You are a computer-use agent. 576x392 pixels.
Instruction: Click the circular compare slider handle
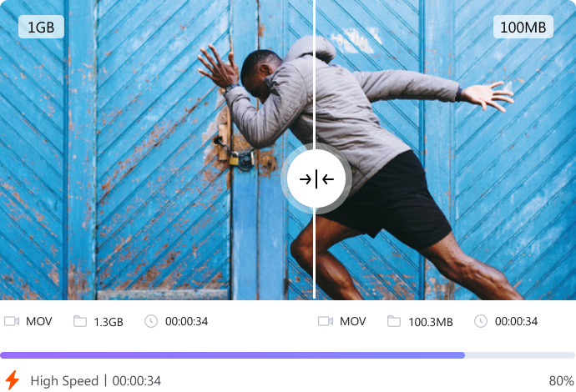click(x=316, y=179)
